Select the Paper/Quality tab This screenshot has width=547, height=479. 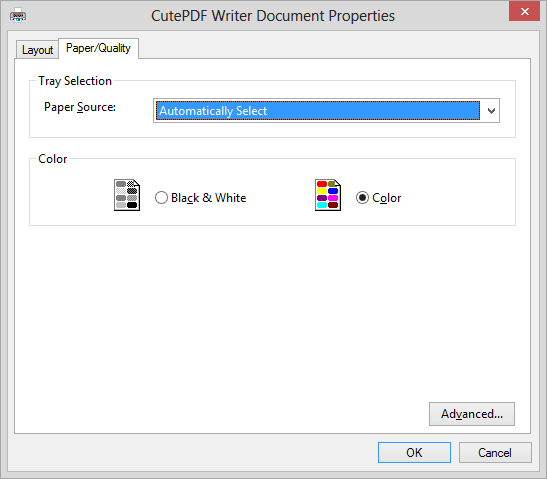(x=98, y=48)
